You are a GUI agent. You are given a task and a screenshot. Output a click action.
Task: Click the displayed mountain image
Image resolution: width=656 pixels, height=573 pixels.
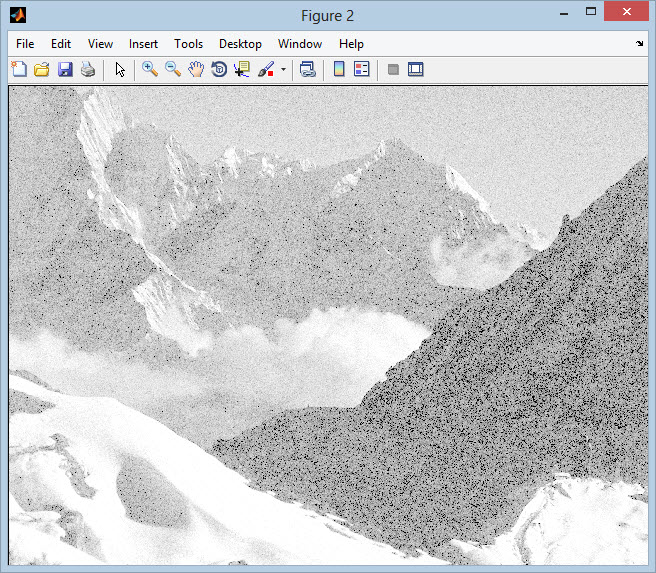point(328,325)
